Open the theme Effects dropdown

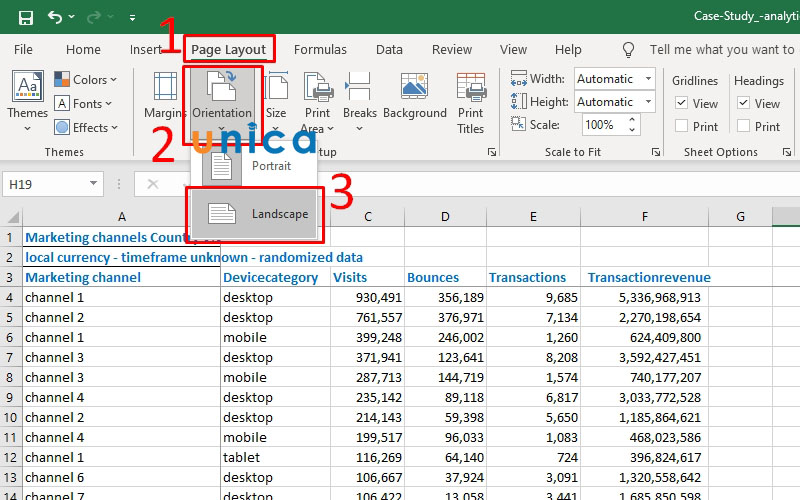coord(86,128)
